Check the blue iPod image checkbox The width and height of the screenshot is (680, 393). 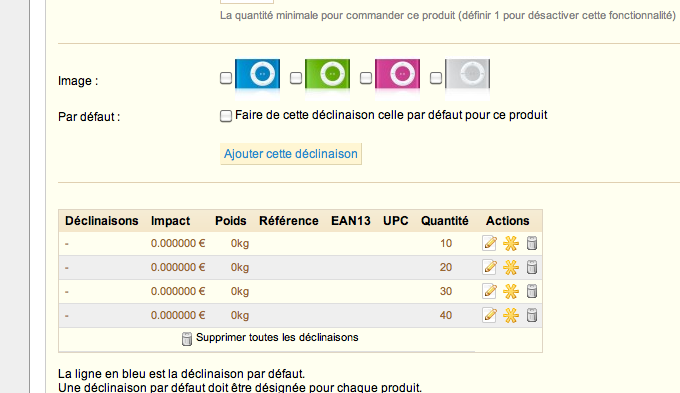click(226, 78)
